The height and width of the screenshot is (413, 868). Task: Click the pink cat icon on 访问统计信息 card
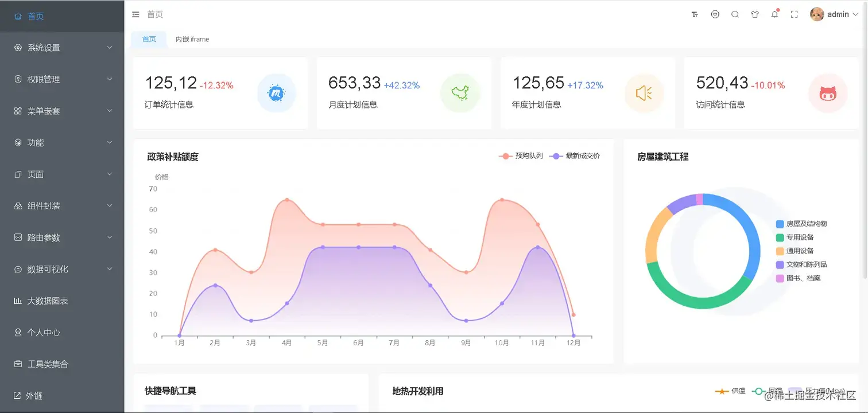tap(828, 93)
